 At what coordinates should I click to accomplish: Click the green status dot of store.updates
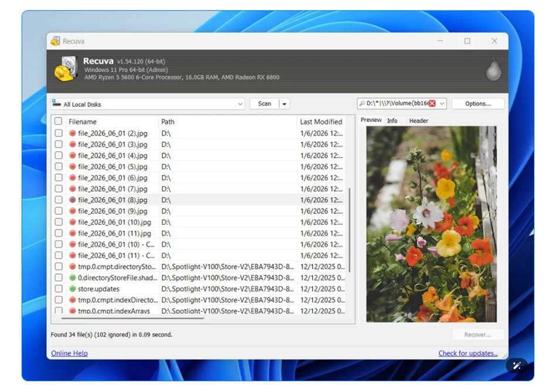[x=73, y=289]
